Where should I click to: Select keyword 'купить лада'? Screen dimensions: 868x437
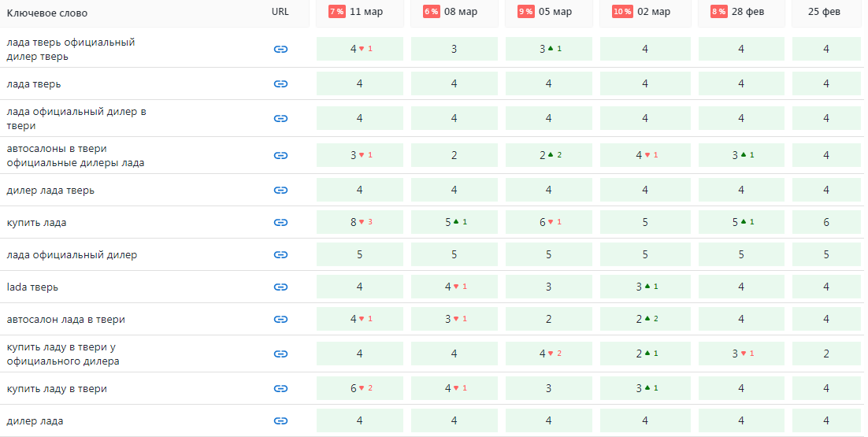point(36,222)
